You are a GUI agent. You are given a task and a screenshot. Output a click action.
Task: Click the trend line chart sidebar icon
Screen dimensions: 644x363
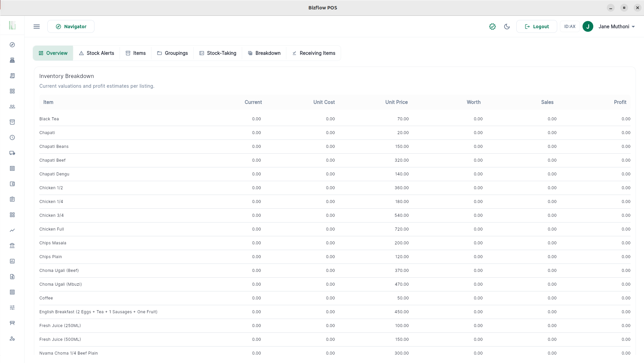(12, 230)
